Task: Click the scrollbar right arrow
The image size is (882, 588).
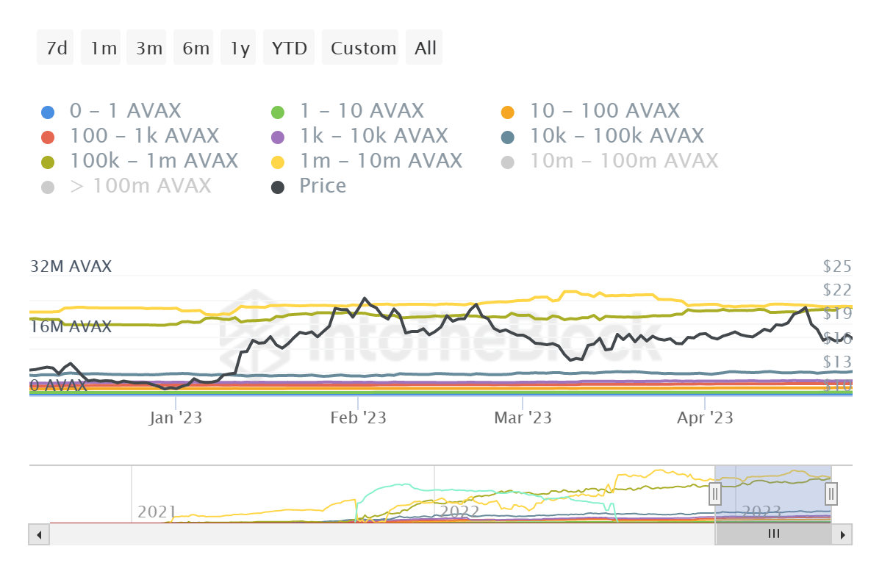Action: (x=842, y=534)
